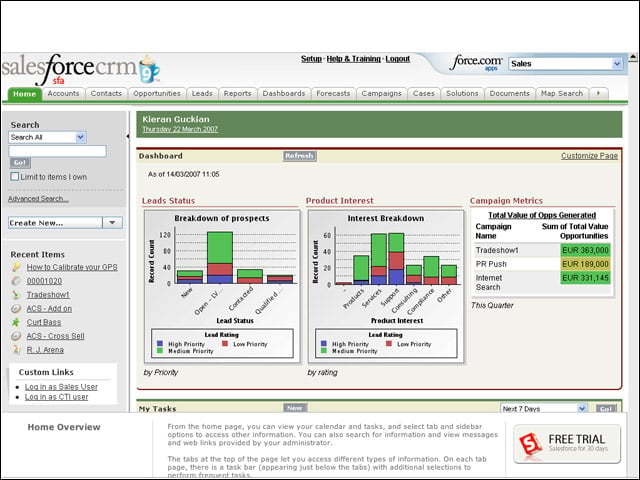Click the icon beside ACS - Add on
The height and width of the screenshot is (480, 640).
coord(16,309)
